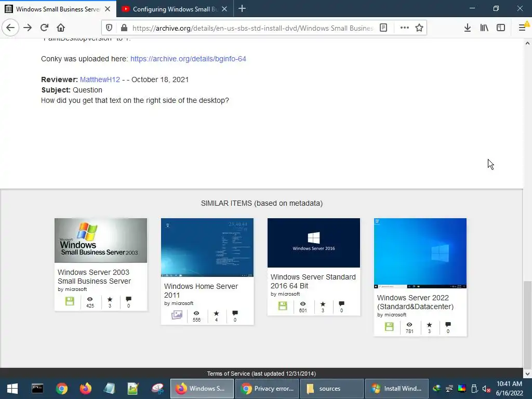Switch to the sources folder window
Viewport: 532px width, 399px height.
click(x=331, y=389)
